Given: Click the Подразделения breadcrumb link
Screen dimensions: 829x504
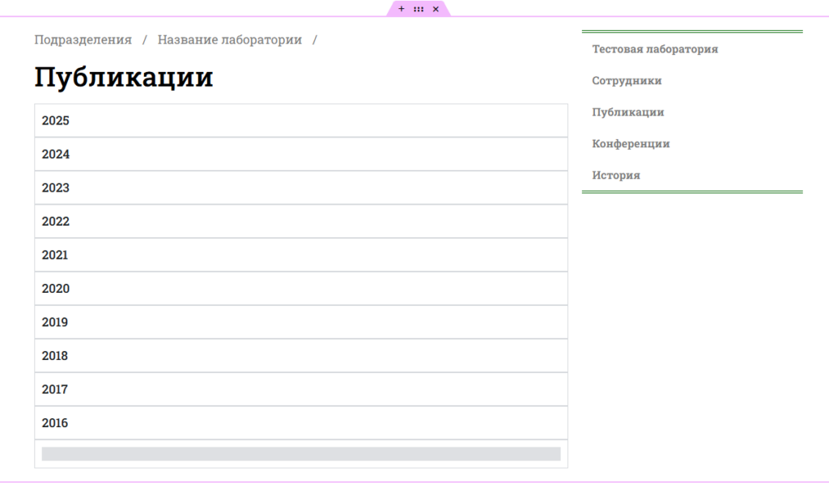Looking at the screenshot, I should click(x=83, y=40).
